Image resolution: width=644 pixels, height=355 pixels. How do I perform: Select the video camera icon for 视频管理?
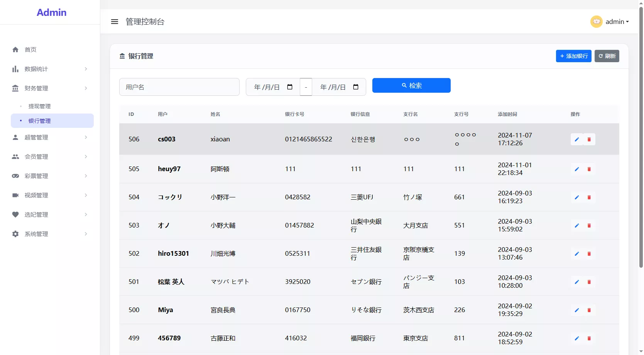pos(15,195)
